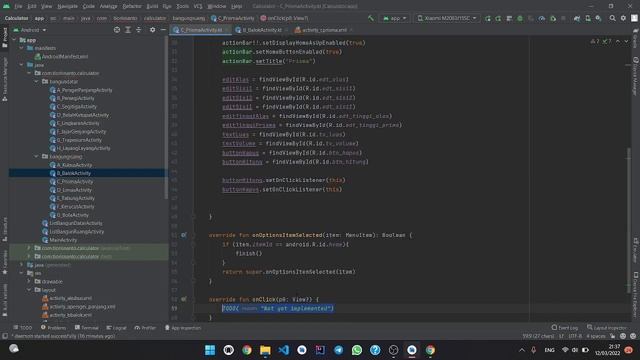This screenshot has height=360, width=640.
Task: Open the Event Log button
Action: (565, 328)
